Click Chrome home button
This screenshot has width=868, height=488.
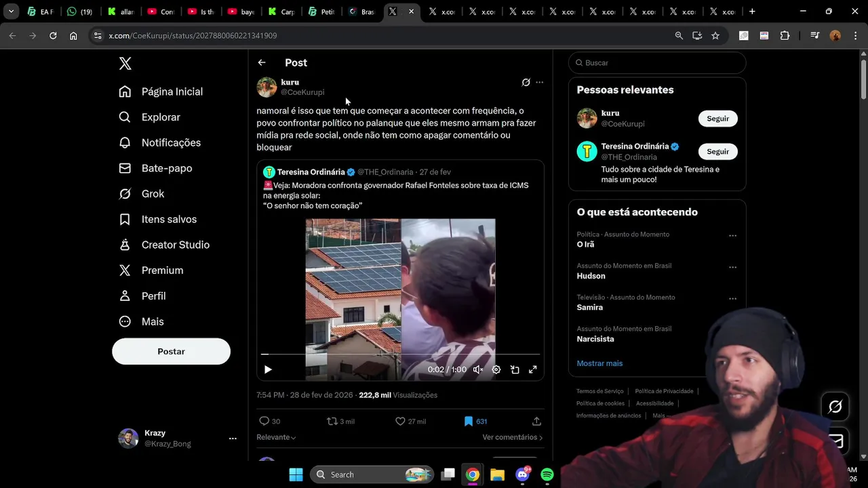click(x=73, y=35)
